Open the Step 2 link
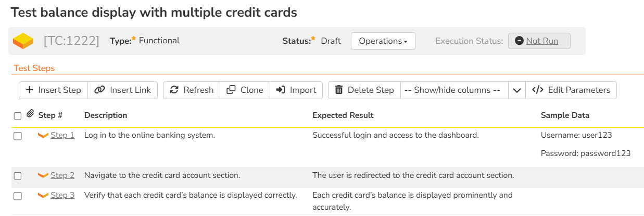Viewport: 644px width, 216px height. (62, 175)
